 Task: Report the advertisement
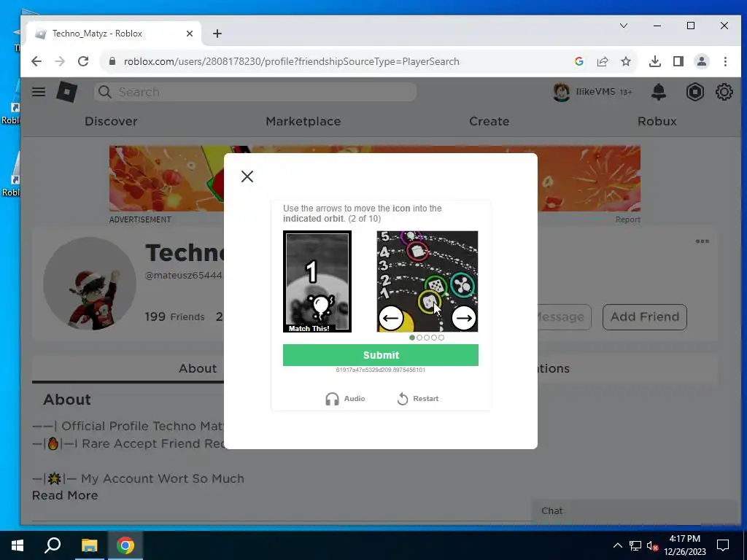[628, 219]
